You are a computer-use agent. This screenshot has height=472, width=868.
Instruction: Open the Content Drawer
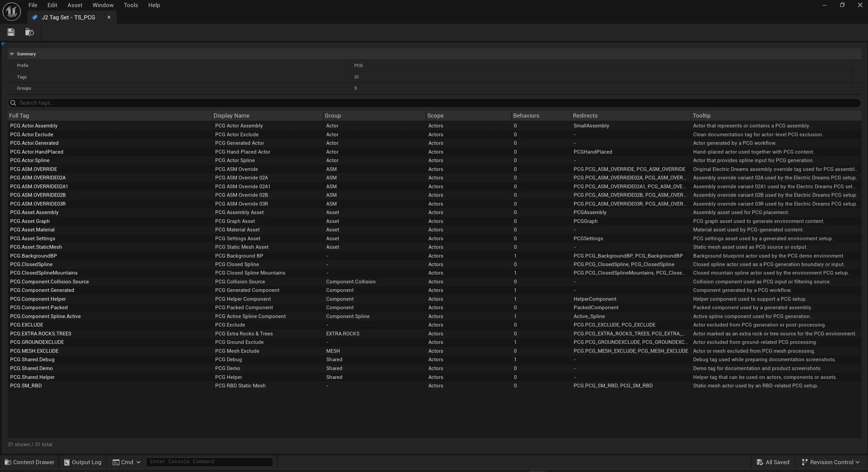click(29, 462)
